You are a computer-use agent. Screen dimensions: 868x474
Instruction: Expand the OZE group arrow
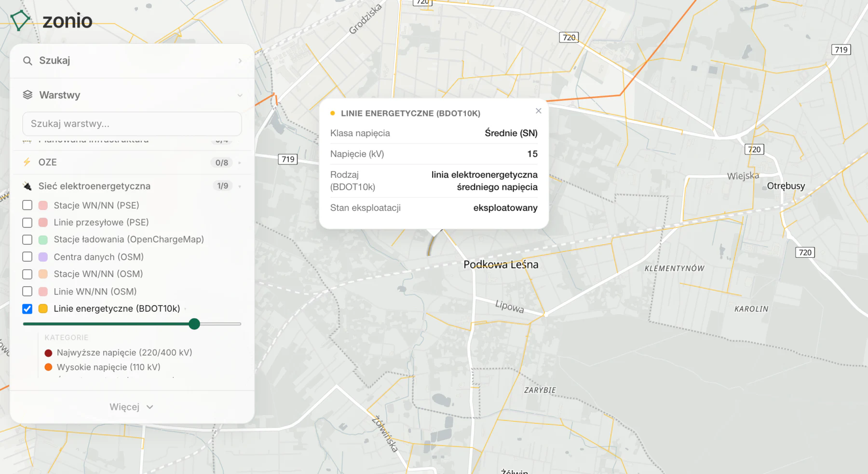[x=240, y=163]
